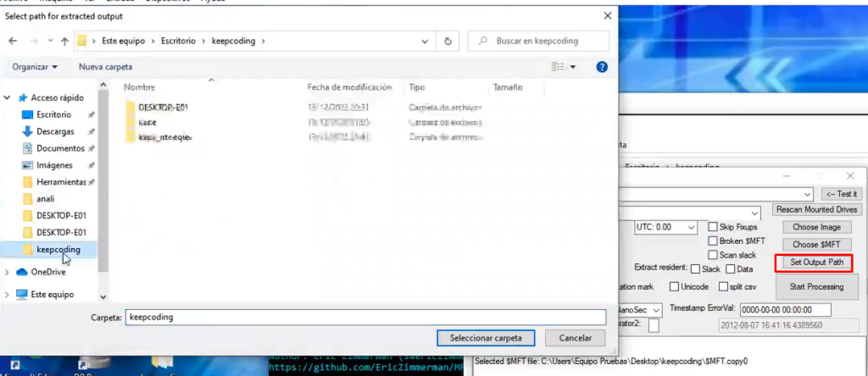Select the Escritorio breadcrumb segment
Screen dimensions: 868x376
178,41
